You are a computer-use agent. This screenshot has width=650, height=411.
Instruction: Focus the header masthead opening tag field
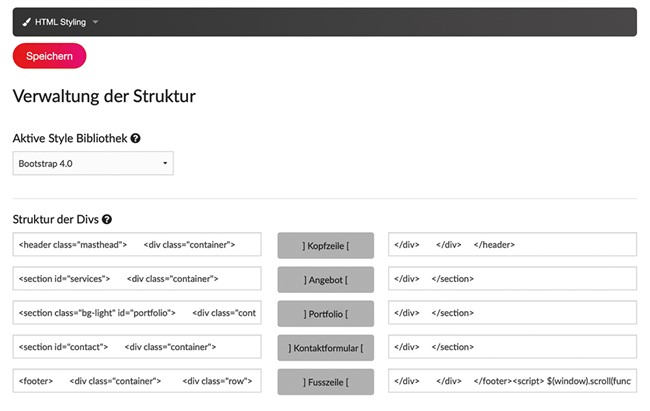(137, 244)
